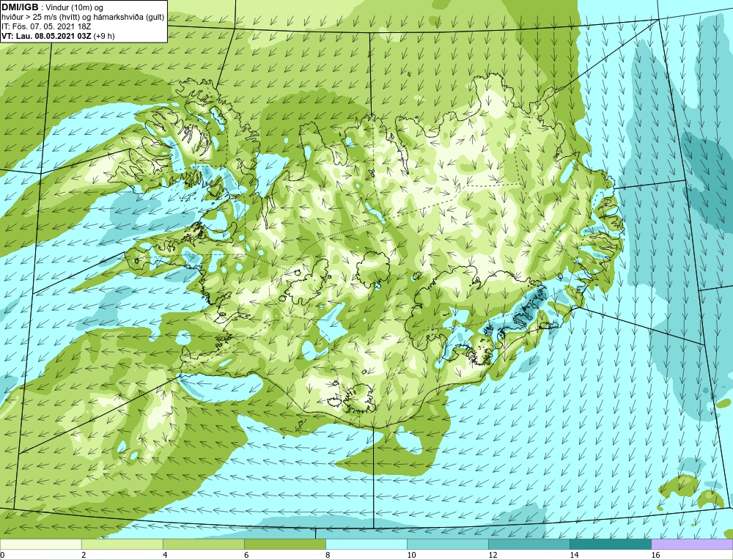Click the turquoise 10–12 m/s legend swatch
733x560 pixels.
[x=447, y=544]
